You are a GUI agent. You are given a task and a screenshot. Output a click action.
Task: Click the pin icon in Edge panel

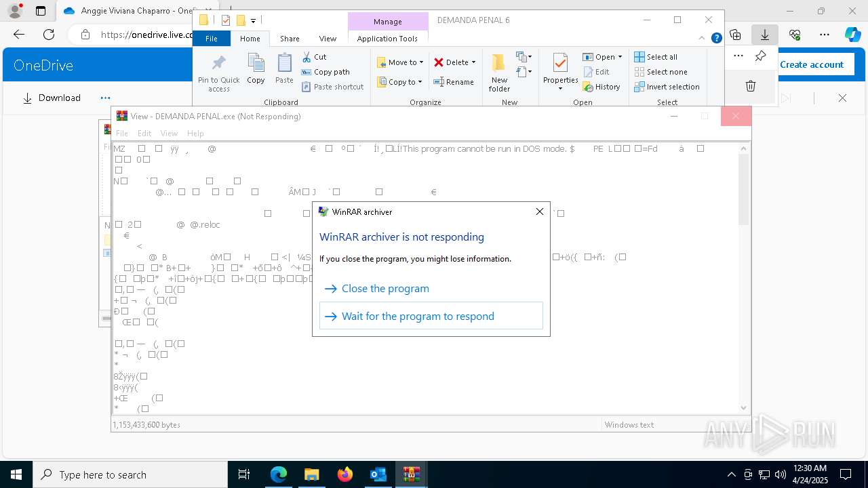click(x=760, y=56)
